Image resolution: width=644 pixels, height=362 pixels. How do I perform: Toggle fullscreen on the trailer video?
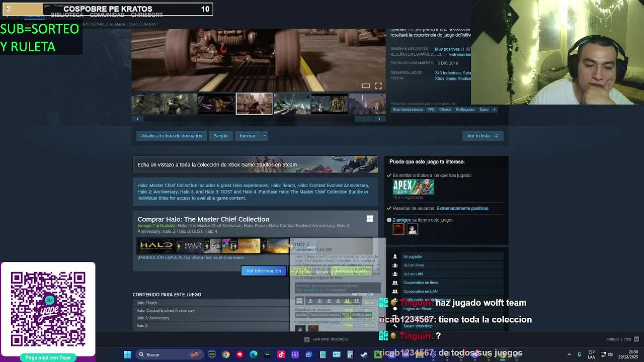(378, 86)
